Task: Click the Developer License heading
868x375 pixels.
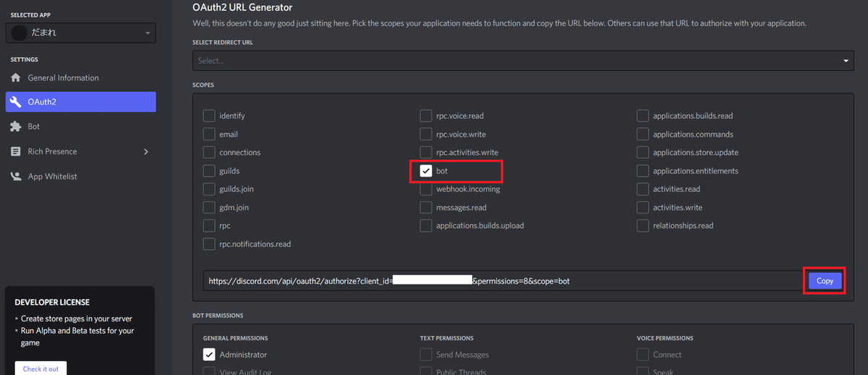Action: coord(52,303)
